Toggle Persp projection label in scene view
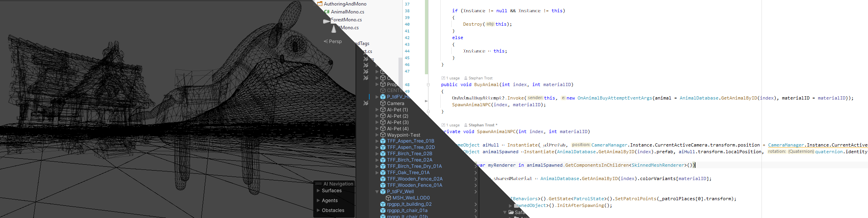This screenshot has width=868, height=218. pos(333,41)
